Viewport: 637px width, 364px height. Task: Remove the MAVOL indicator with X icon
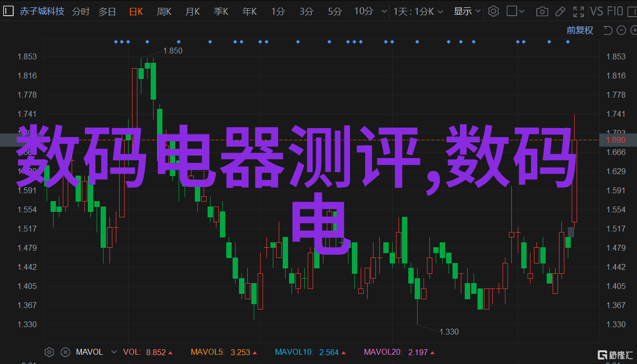tap(65, 352)
